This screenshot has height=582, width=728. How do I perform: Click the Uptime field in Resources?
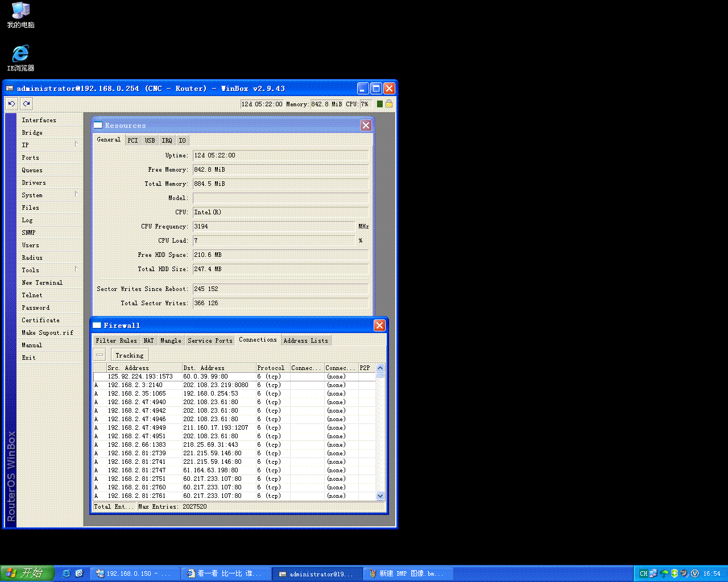[280, 155]
